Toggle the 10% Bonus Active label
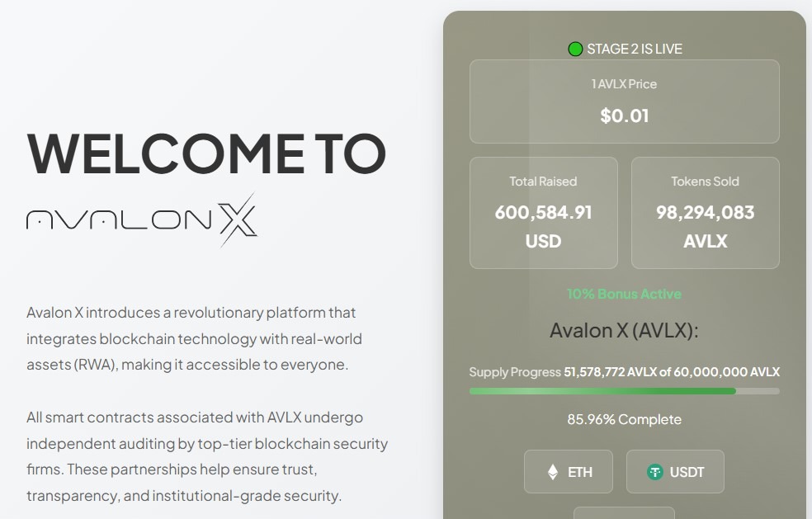The image size is (812, 519). click(x=625, y=294)
